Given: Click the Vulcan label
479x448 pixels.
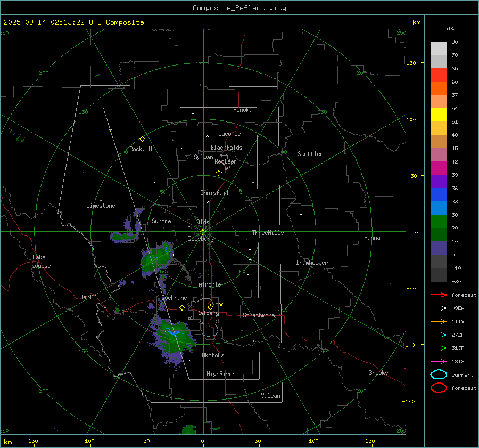Looking at the screenshot, I should pos(270,396).
